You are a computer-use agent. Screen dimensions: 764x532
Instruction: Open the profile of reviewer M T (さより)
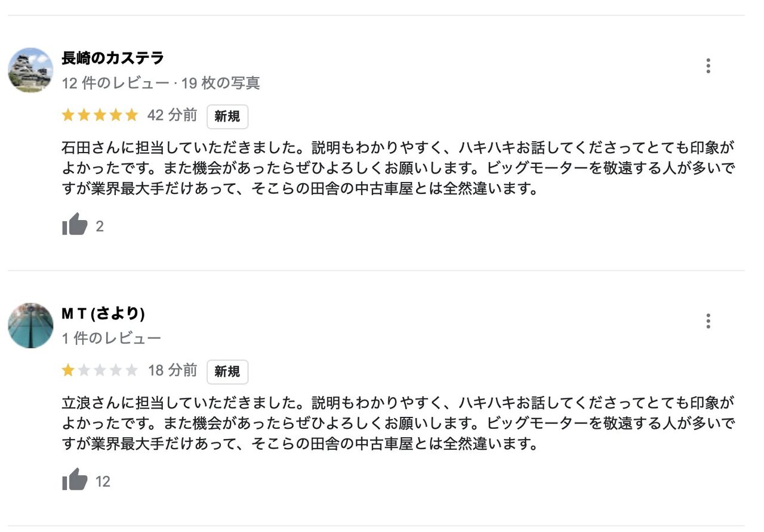tap(103, 314)
